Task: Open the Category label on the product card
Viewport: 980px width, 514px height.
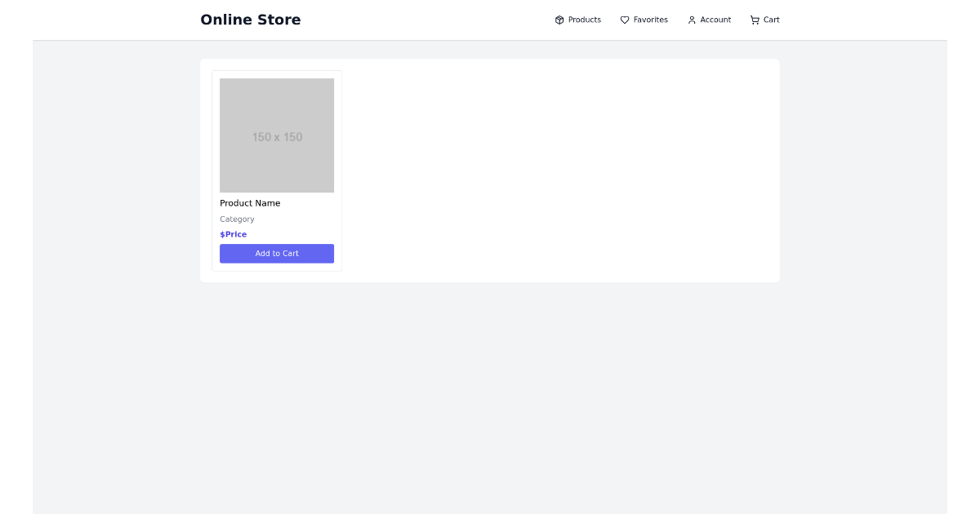Action: tap(237, 219)
